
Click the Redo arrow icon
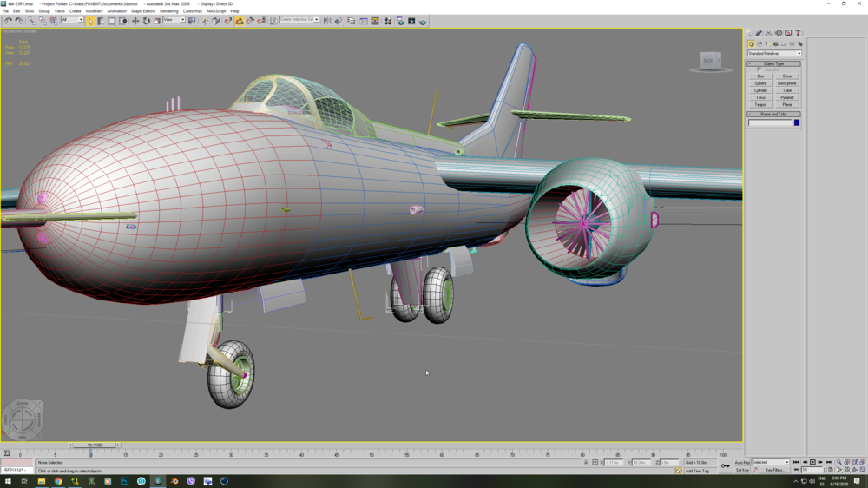[x=19, y=21]
